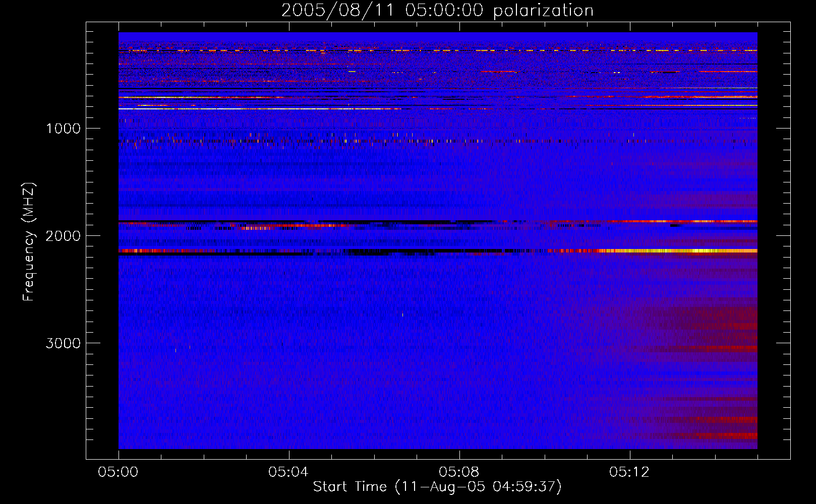Click the "1000" frequency tick label

click(63, 129)
